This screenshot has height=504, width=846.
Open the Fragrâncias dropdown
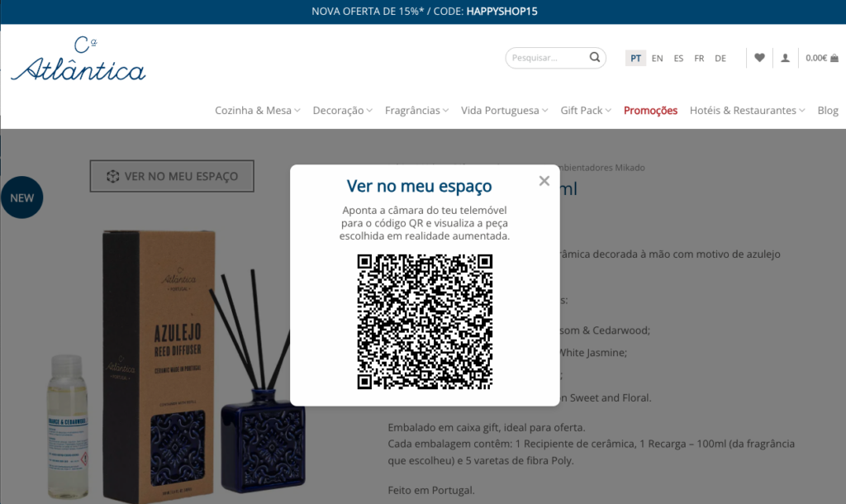click(416, 111)
